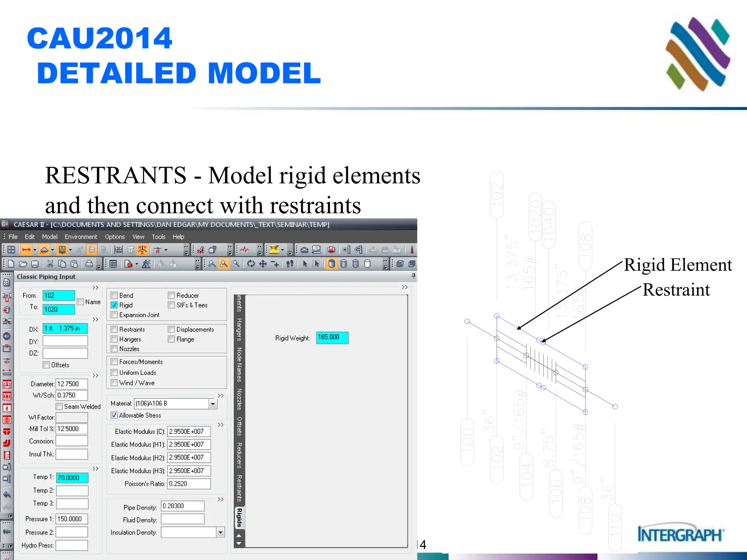Check the Restraints checkbox
This screenshot has height=560, width=747.
click(114, 329)
